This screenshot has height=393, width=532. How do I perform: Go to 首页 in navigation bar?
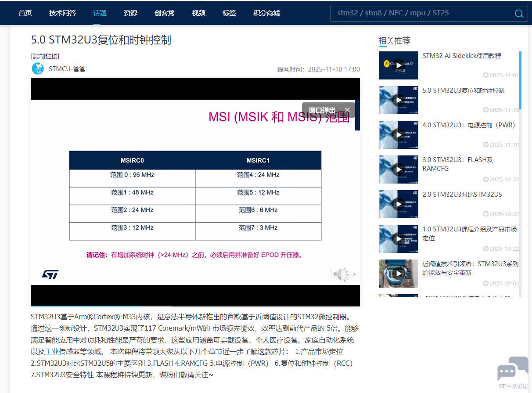(x=25, y=13)
